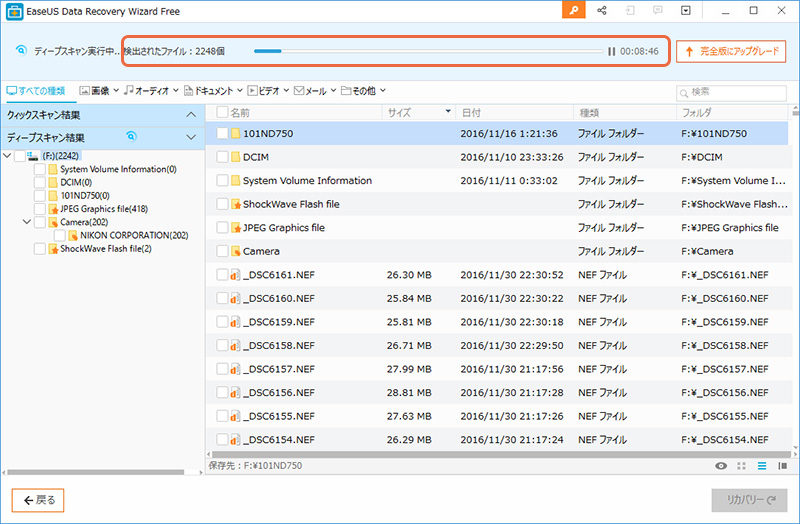The height and width of the screenshot is (524, 800).
Task: Click the orange key activation icon
Action: click(x=573, y=10)
